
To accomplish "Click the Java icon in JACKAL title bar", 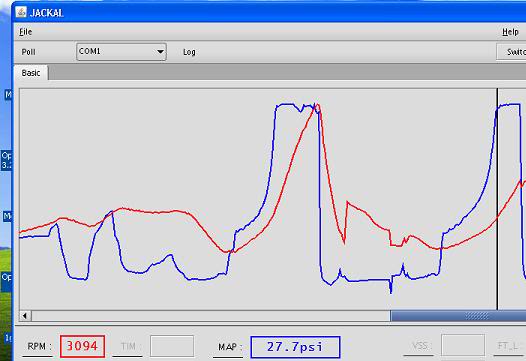I will tap(21, 12).
